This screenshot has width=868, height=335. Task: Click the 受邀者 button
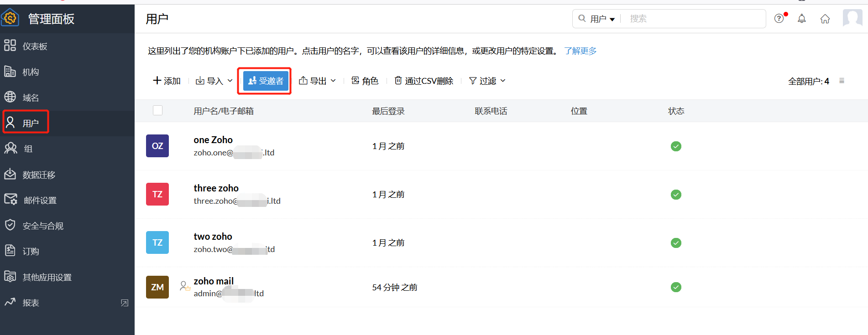tap(266, 81)
